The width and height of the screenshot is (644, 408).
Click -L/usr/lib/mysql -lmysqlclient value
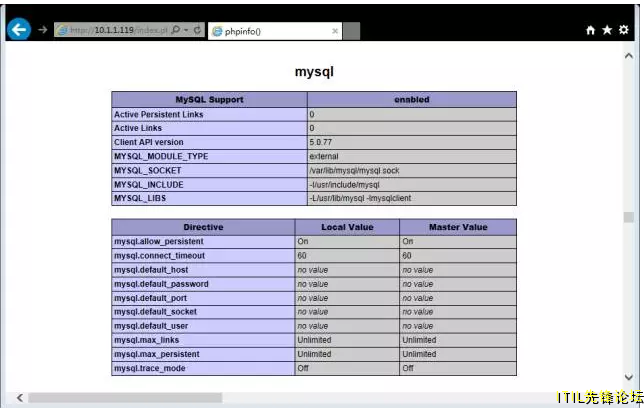[x=360, y=198]
